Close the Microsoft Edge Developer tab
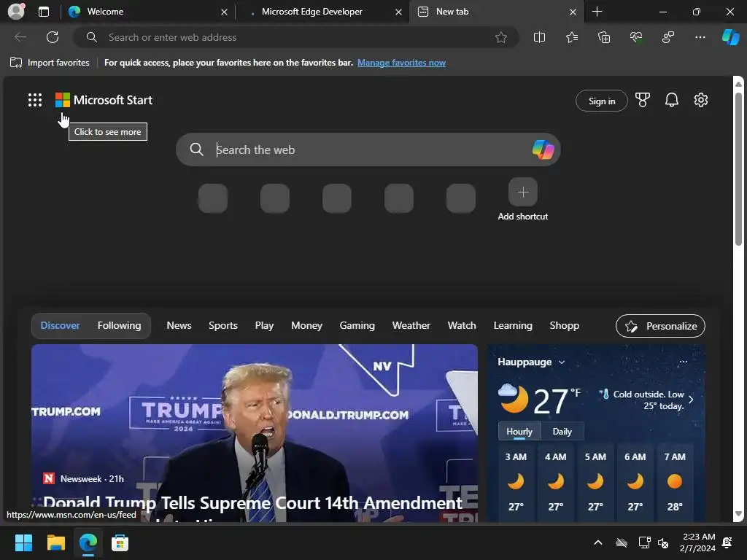The image size is (747, 560). 398,12
